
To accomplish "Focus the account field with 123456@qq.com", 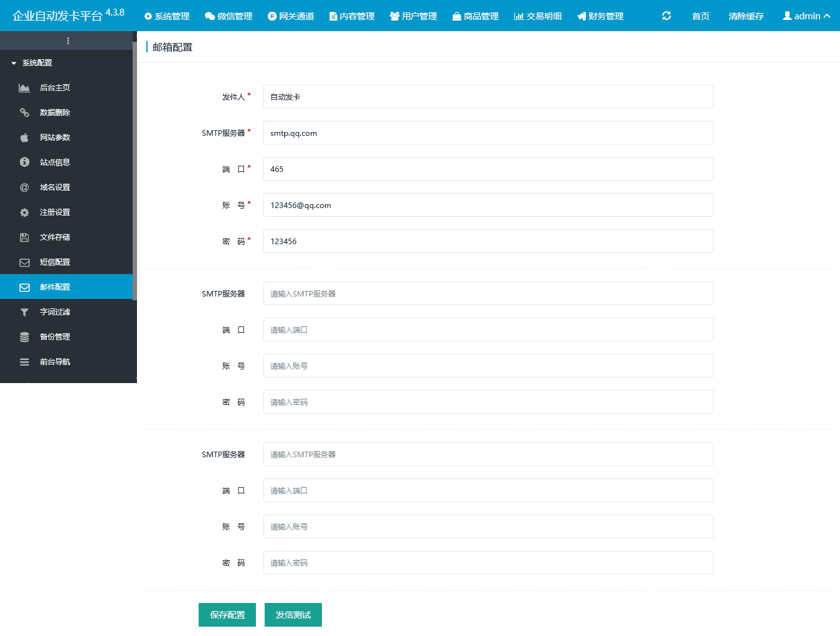I will 488,205.
